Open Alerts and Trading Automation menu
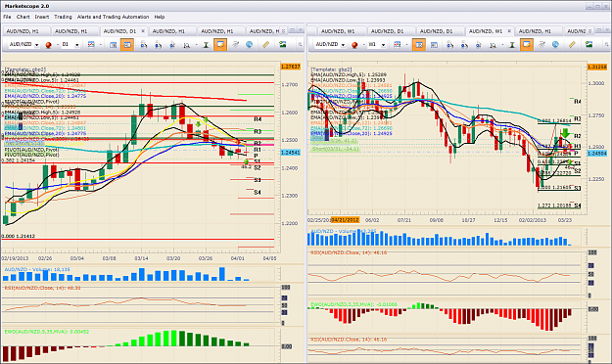612x364 pixels. coord(113,17)
